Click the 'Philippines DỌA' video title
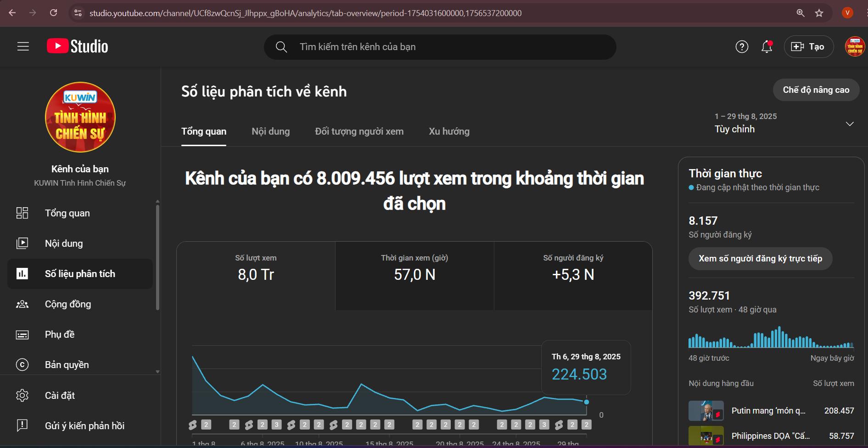Screen dimensions: 868x448 coord(771,436)
